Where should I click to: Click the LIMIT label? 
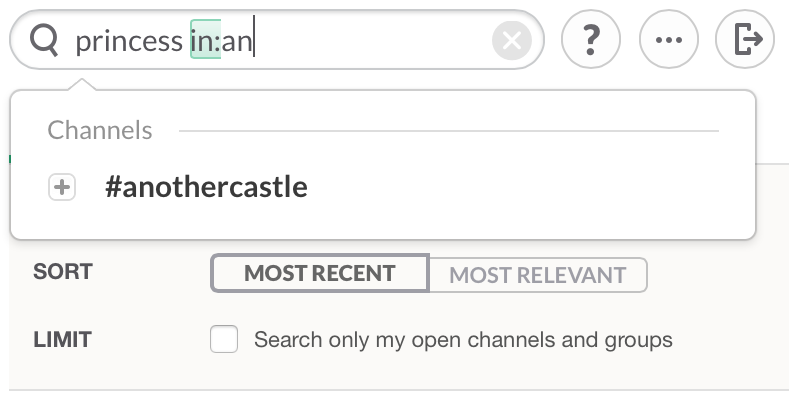point(62,340)
